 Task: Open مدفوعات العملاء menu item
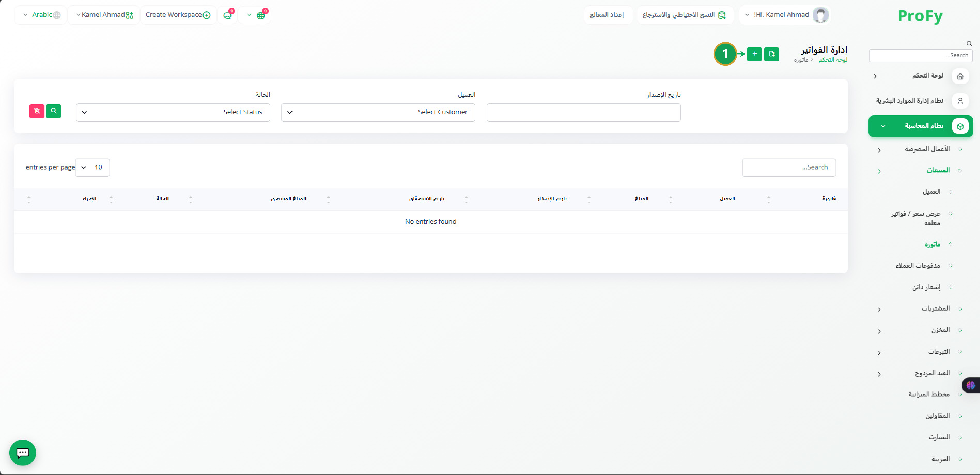[x=918, y=266]
